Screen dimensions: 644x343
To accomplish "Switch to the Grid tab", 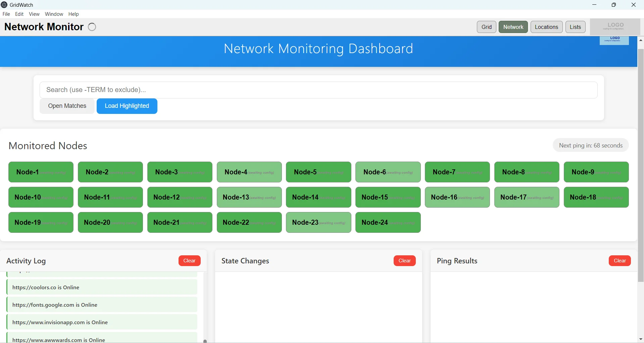I will (x=486, y=27).
